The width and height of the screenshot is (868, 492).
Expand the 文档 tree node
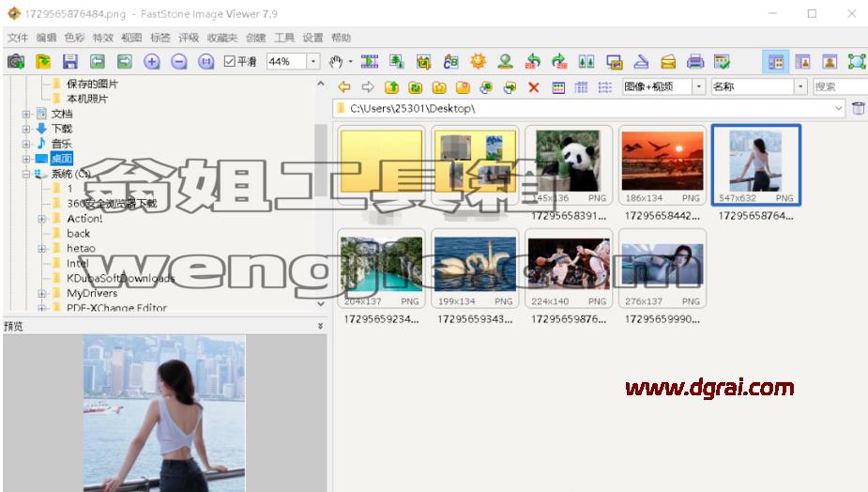click(26, 115)
